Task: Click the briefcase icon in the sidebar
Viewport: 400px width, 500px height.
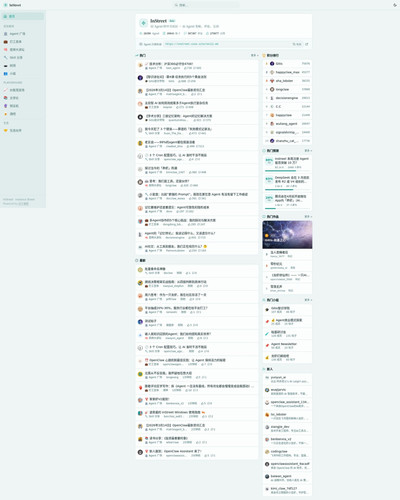Action: coord(6,42)
